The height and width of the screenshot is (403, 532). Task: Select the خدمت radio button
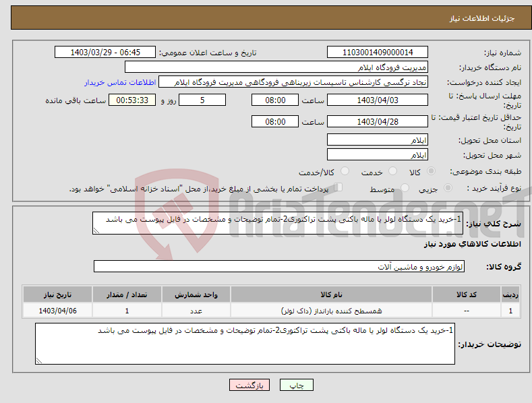coord(392,171)
